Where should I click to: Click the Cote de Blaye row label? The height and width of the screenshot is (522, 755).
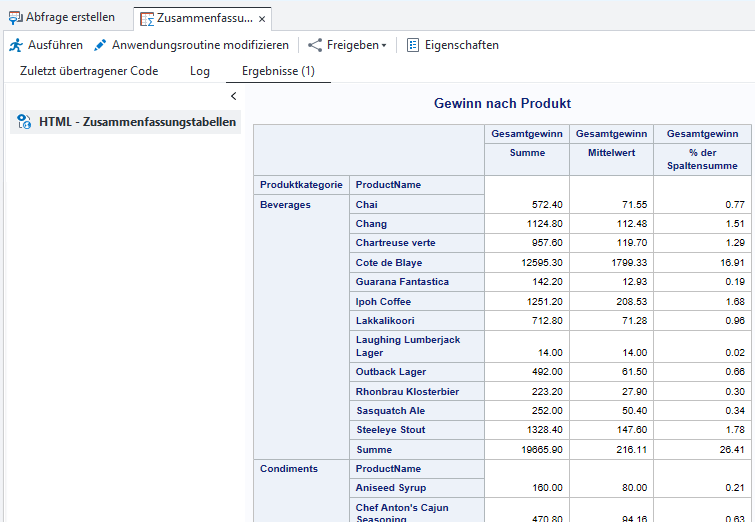(389, 263)
